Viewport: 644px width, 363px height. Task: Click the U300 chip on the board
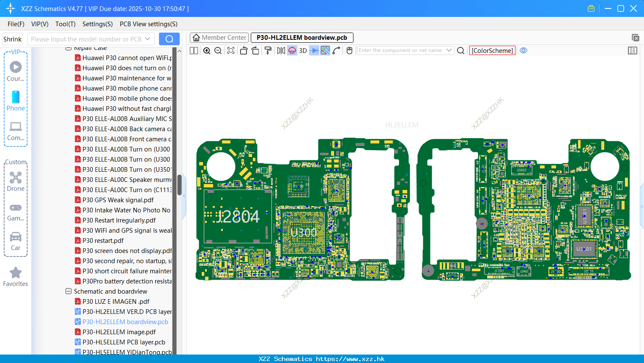coord(304,232)
